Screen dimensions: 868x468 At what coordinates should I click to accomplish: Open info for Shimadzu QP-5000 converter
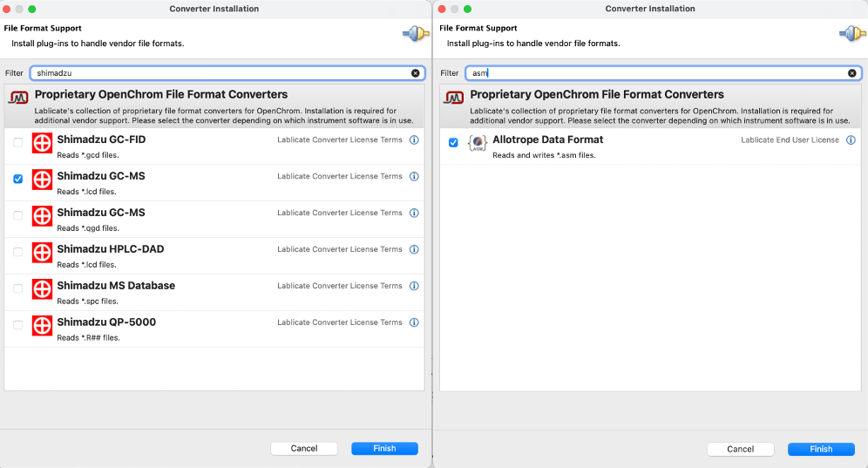(x=414, y=322)
